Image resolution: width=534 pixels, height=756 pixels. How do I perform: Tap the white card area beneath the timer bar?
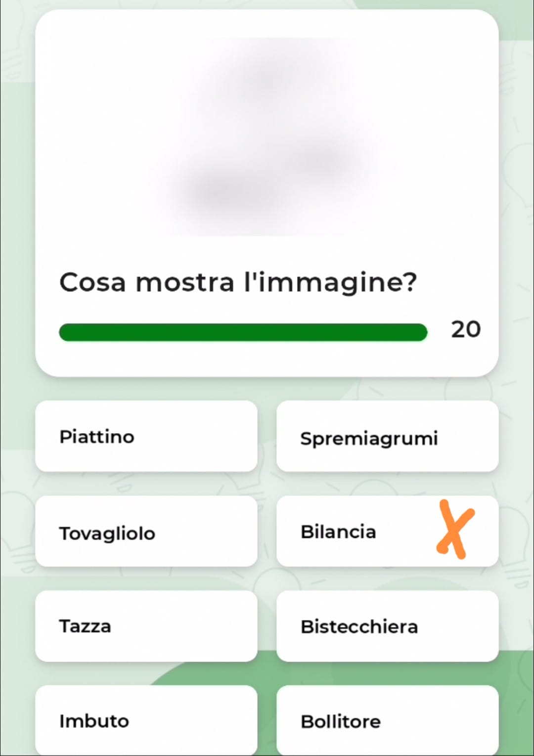[267, 359]
